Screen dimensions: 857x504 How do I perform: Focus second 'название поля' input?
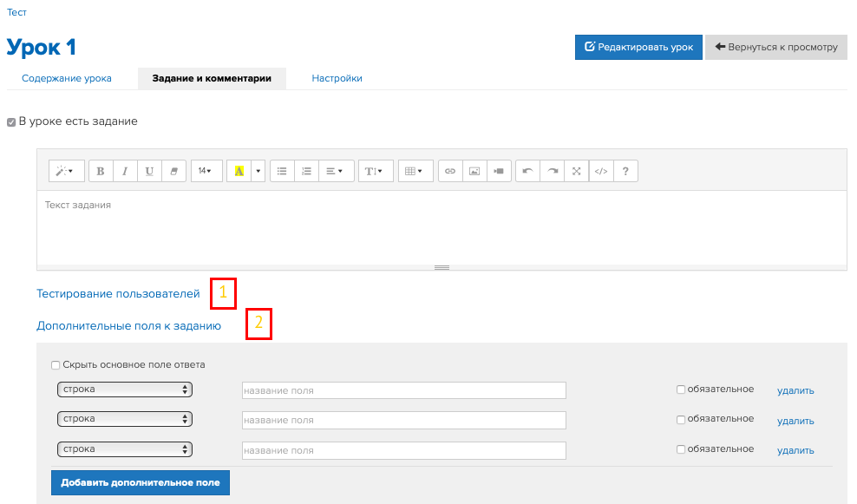coord(404,420)
